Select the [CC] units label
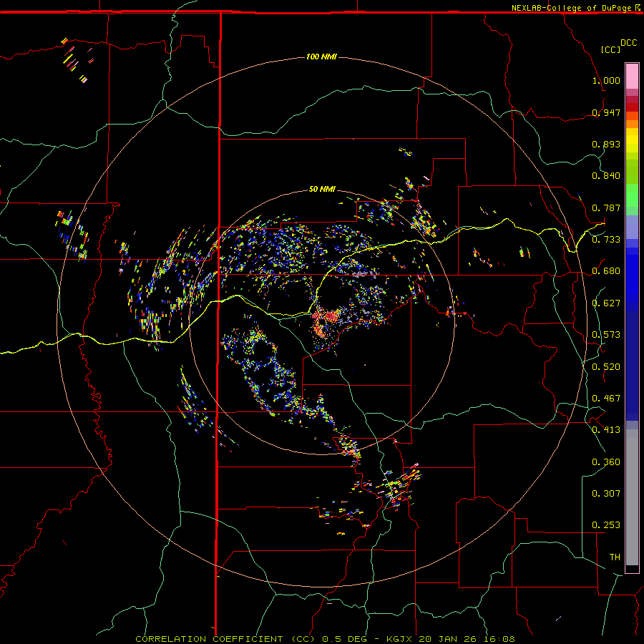 [611, 49]
